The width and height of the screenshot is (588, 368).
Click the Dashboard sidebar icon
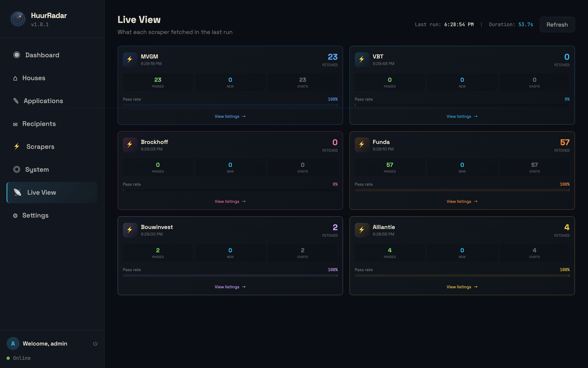click(x=17, y=55)
